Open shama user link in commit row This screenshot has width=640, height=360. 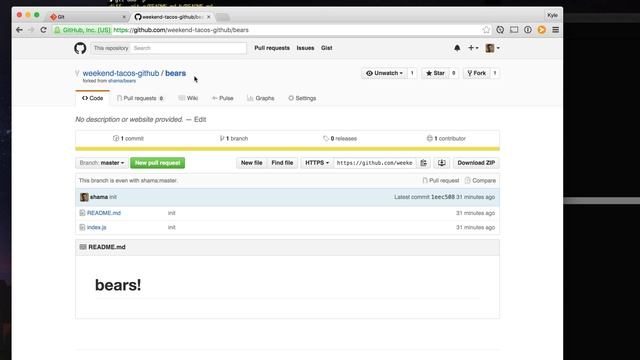pyautogui.click(x=99, y=197)
